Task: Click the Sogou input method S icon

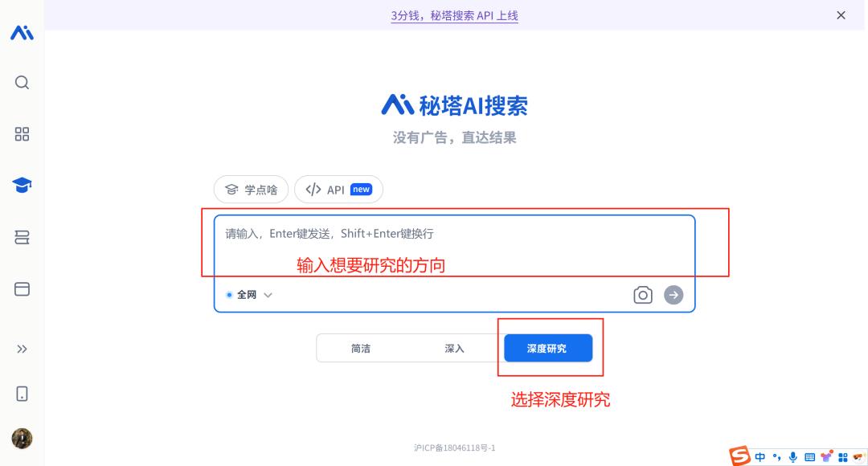Action: (x=739, y=456)
